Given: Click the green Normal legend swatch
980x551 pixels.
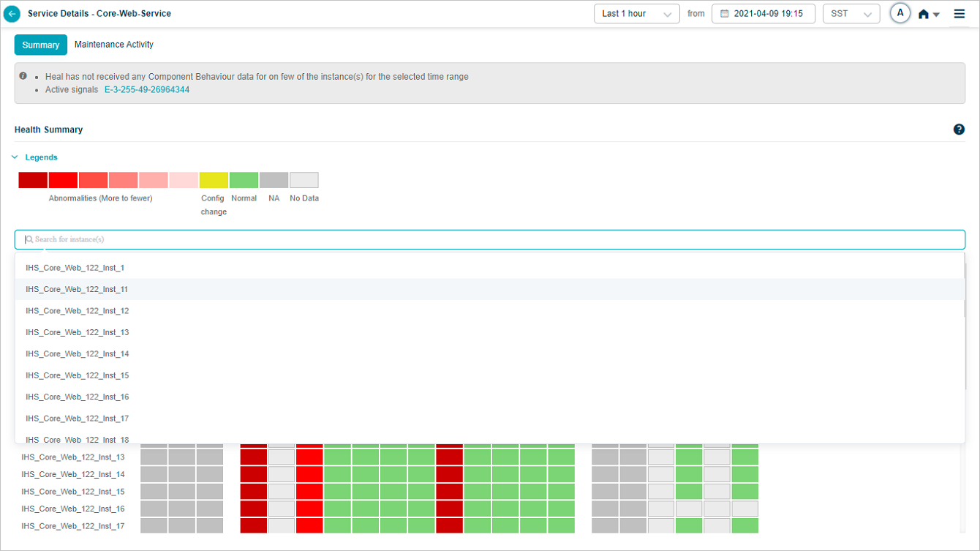Looking at the screenshot, I should pyautogui.click(x=244, y=180).
